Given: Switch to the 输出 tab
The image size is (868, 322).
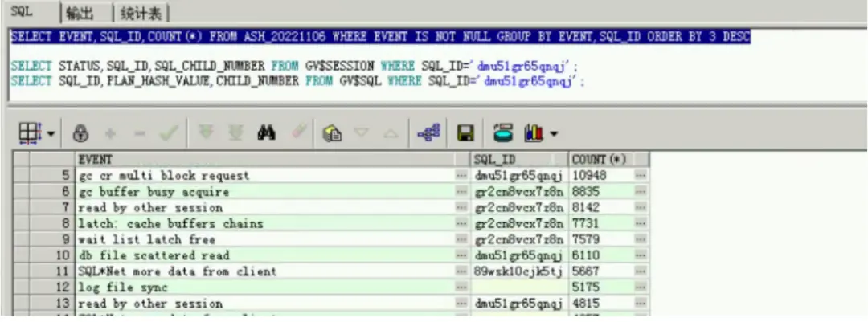Looking at the screenshot, I should (x=80, y=13).
